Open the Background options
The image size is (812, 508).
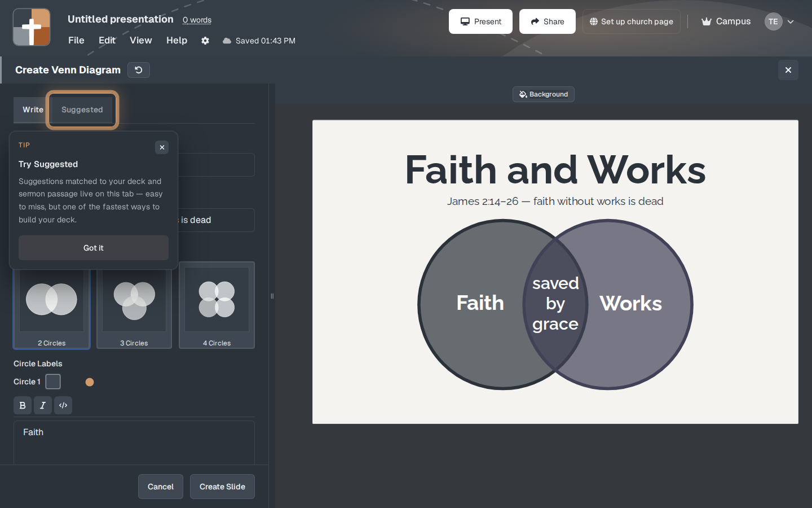(x=544, y=94)
